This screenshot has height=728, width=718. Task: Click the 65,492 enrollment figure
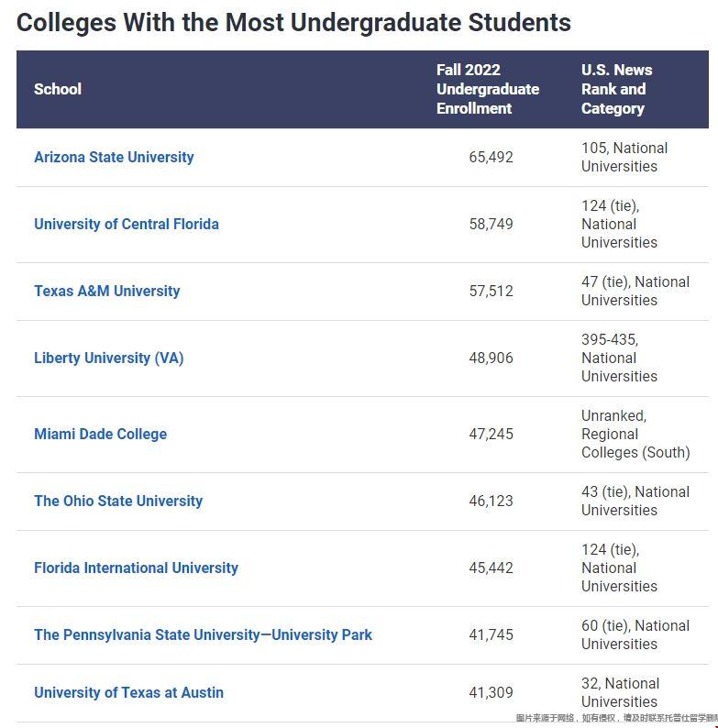(491, 158)
